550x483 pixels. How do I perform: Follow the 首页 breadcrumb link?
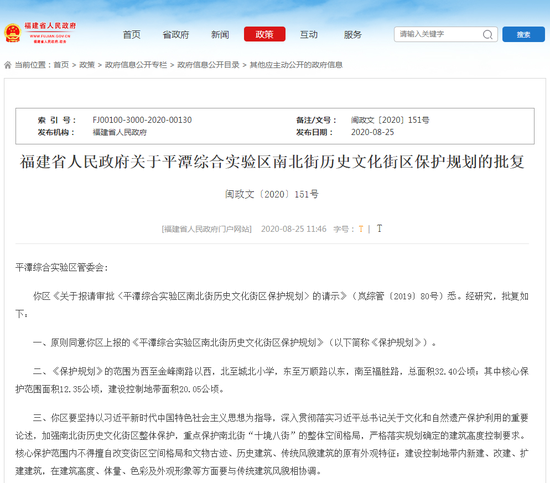click(x=61, y=65)
